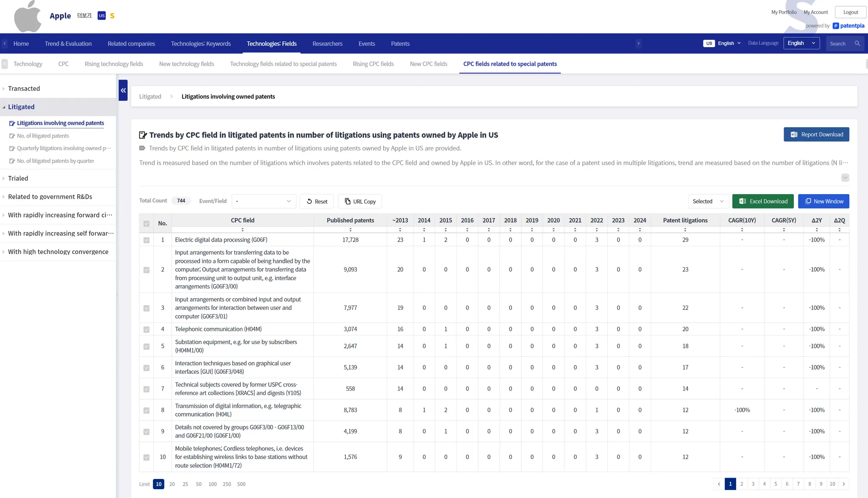Open the Event/Field dropdown
This screenshot has width=868, height=498.
click(x=264, y=201)
